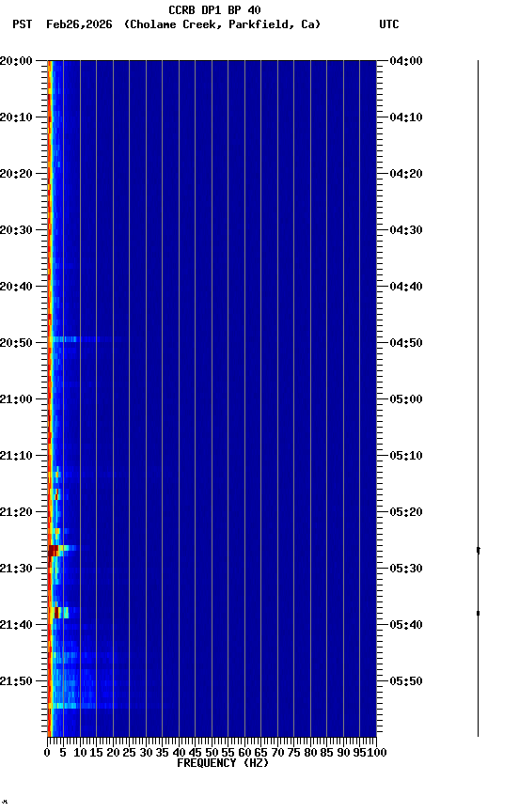This screenshot has height=812, width=519.
Task: Click the 10 Hz frequency axis label
Action: click(x=80, y=754)
